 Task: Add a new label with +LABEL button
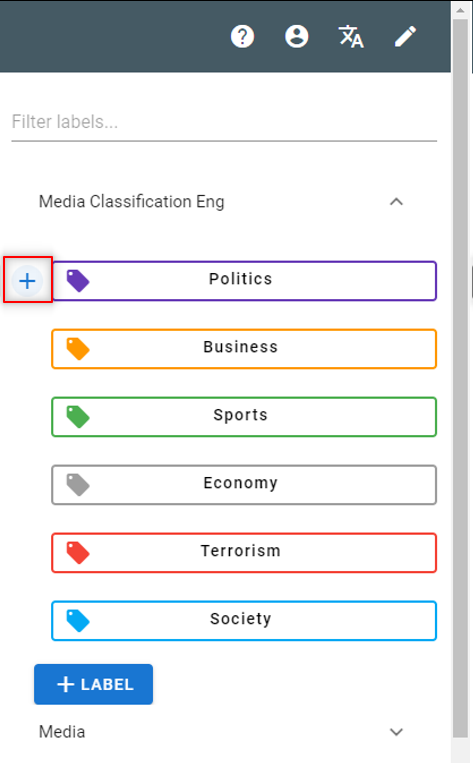point(93,684)
